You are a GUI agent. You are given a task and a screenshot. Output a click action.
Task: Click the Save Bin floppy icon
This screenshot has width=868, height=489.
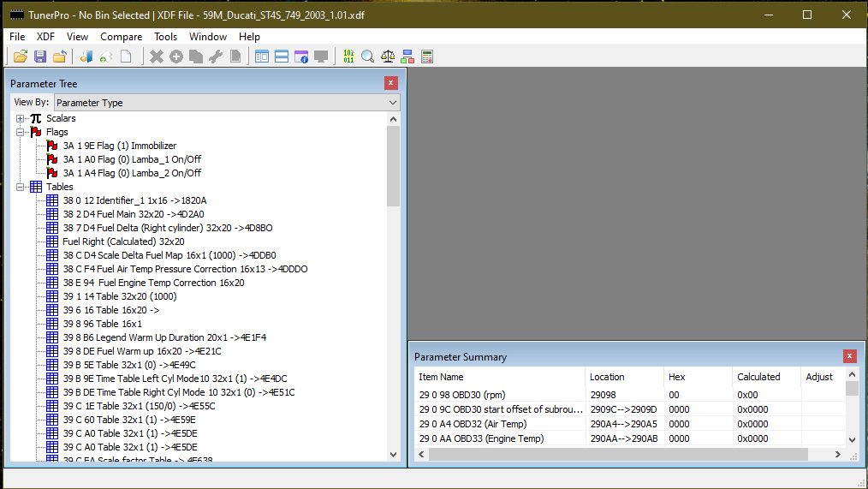point(40,57)
